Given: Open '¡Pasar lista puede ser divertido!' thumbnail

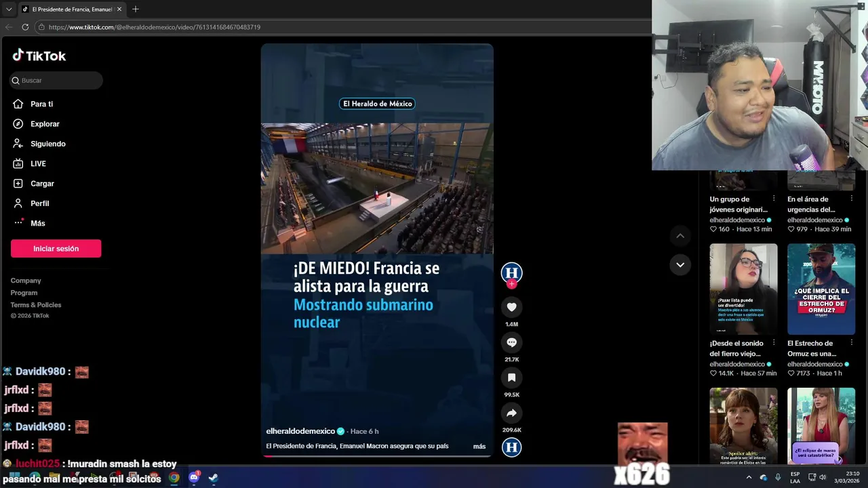Looking at the screenshot, I should click(743, 289).
